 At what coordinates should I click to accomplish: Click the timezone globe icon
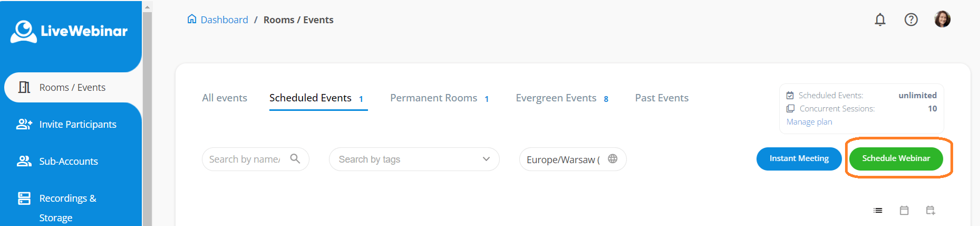613,159
